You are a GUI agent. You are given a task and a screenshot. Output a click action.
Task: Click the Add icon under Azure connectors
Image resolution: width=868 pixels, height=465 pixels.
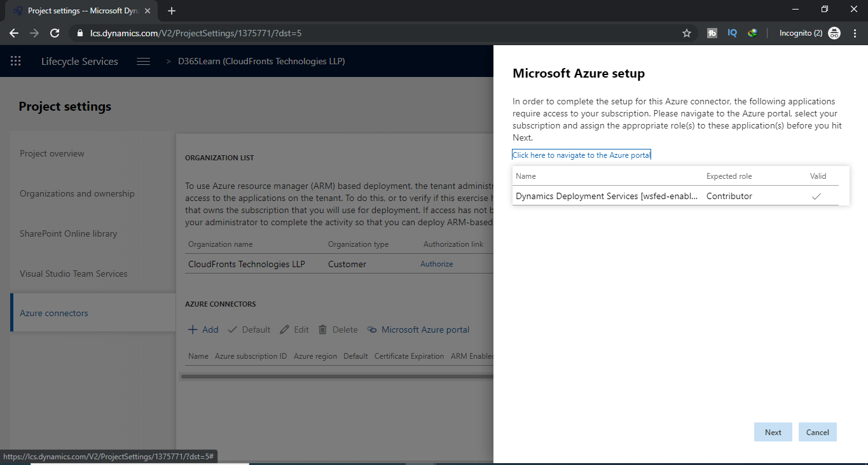[x=192, y=330]
